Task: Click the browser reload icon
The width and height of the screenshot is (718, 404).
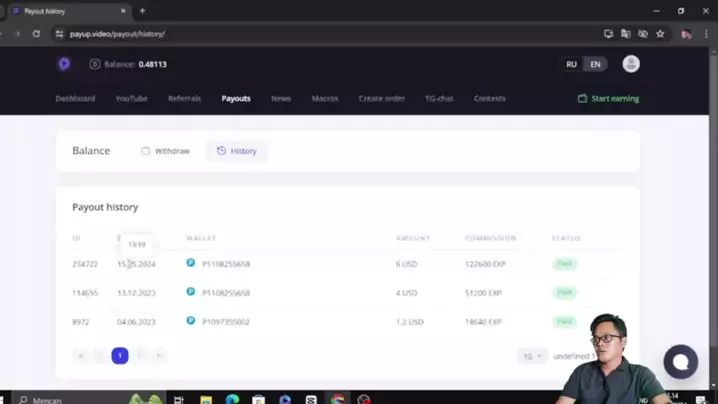Action: point(37,34)
